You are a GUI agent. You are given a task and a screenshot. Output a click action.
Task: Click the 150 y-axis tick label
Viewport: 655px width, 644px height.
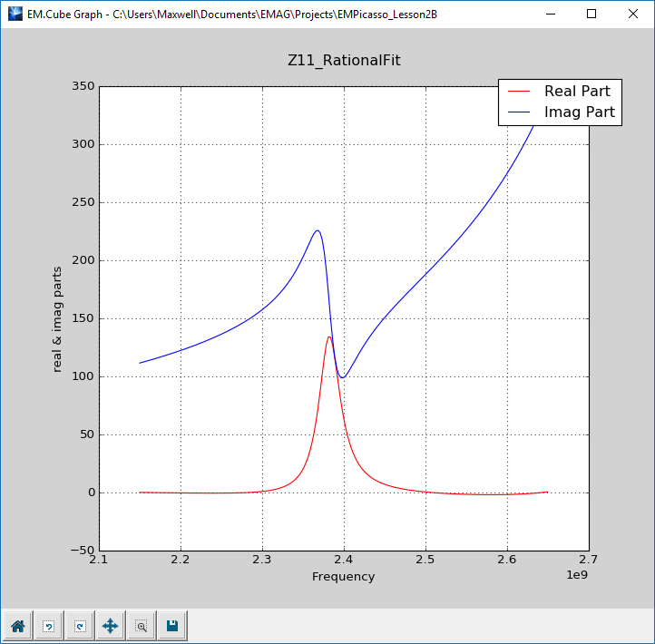point(83,318)
